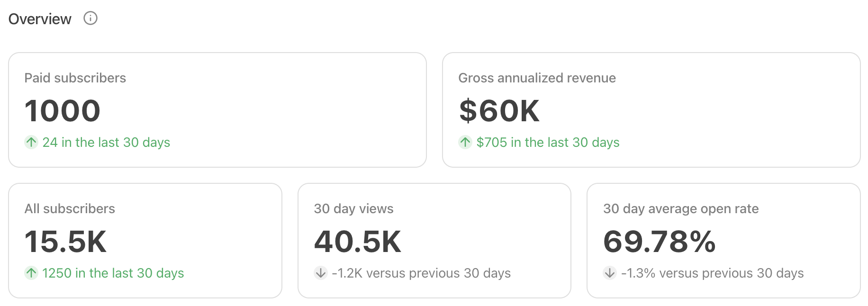Click the info icon next to Overview
The width and height of the screenshot is (868, 306).
(x=90, y=18)
